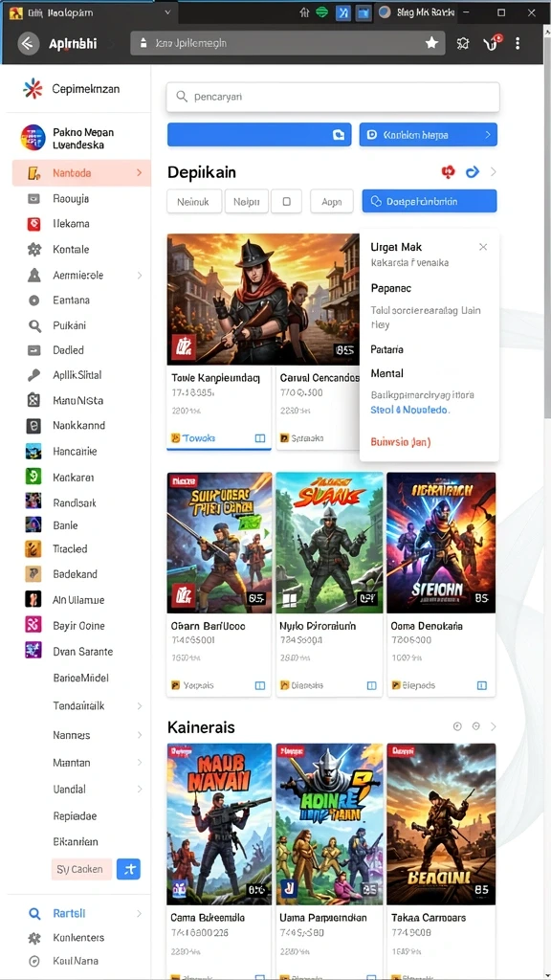Click the Dadled card icon

click(33, 350)
